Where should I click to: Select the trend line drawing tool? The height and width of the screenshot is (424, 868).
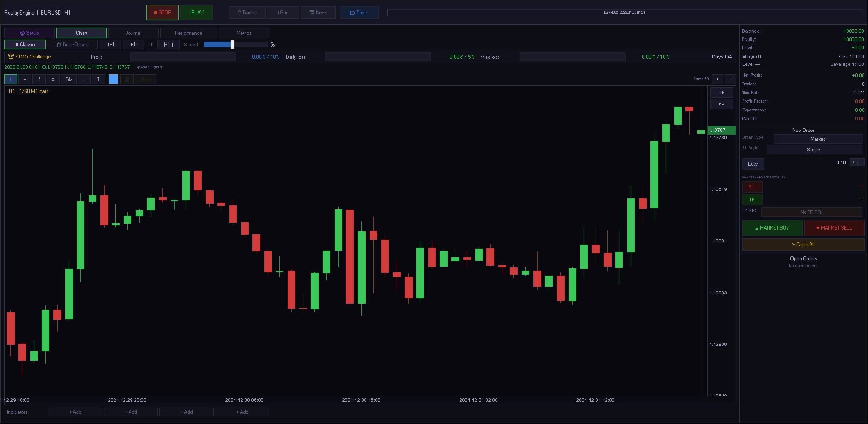coord(39,79)
